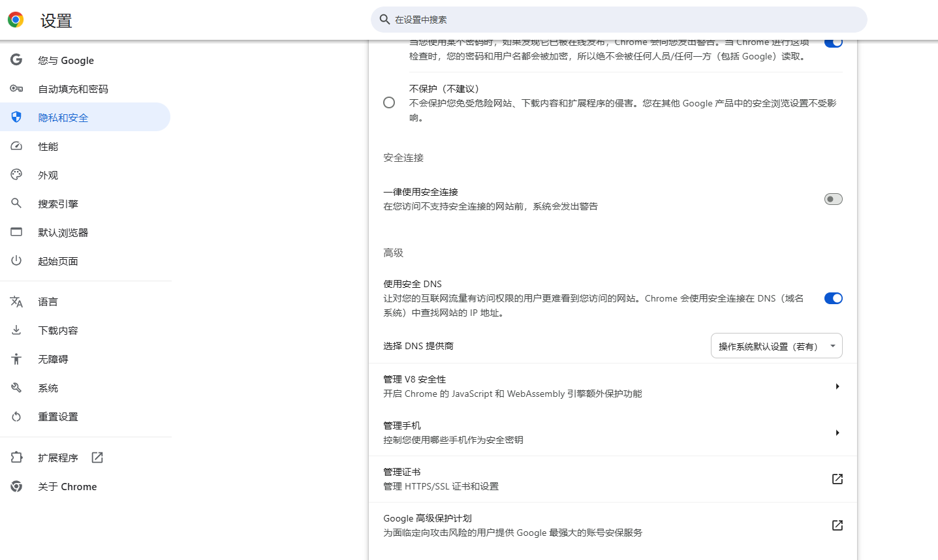Focus the 在设置中搜索 search field
Screen dimensions: 938x560
619,20
